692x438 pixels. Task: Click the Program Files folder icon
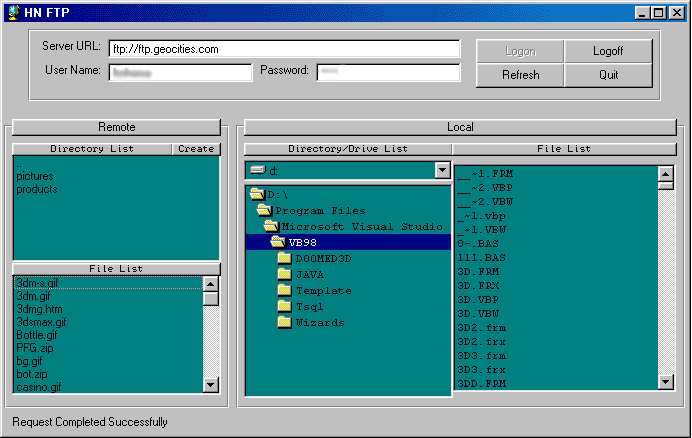pyautogui.click(x=265, y=210)
